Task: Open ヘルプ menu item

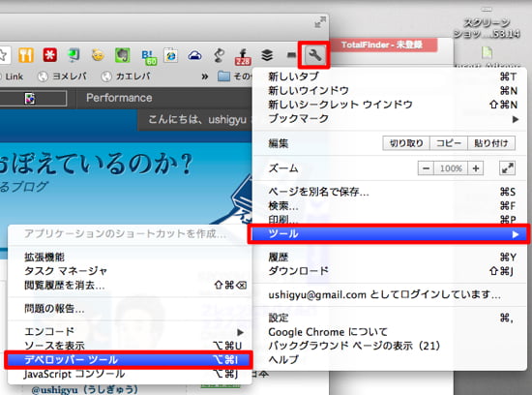Action: 390,359
